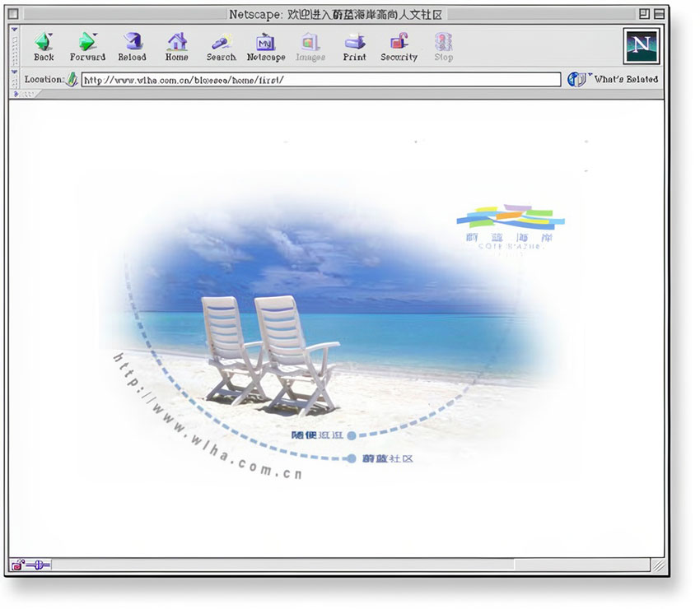This screenshot has width=700, height=609.
Task: Toggle the window zoom box in title bar
Action: (644, 14)
